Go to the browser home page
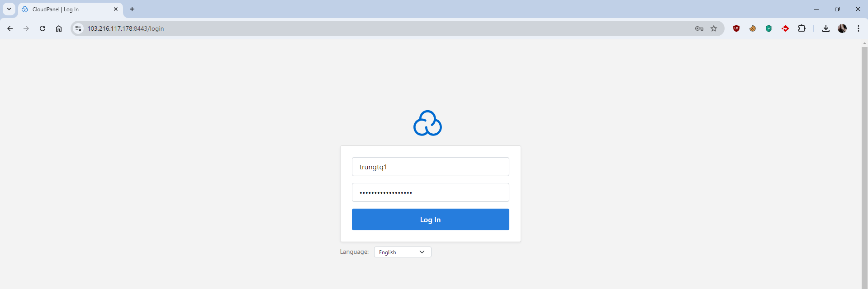868x289 pixels. click(x=59, y=28)
